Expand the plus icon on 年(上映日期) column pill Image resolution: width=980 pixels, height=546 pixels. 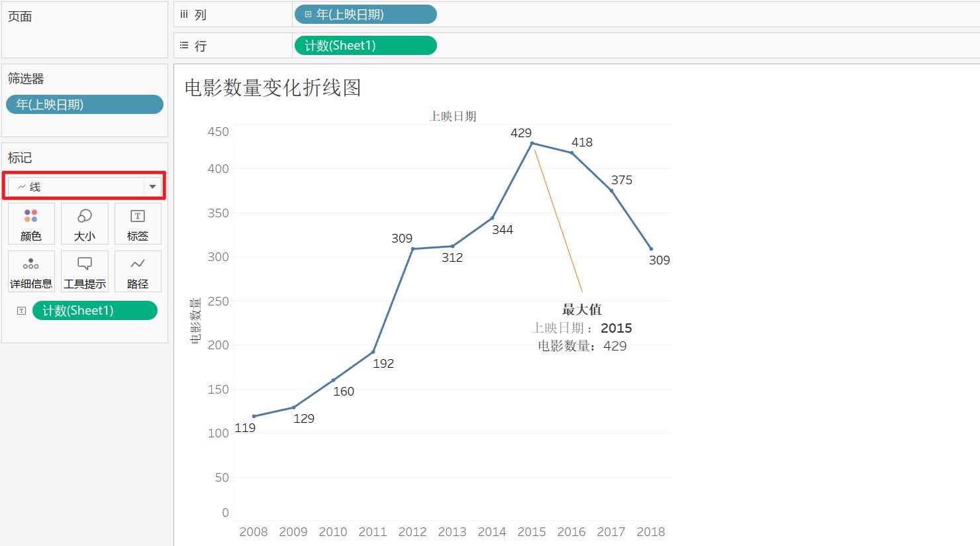tap(308, 15)
